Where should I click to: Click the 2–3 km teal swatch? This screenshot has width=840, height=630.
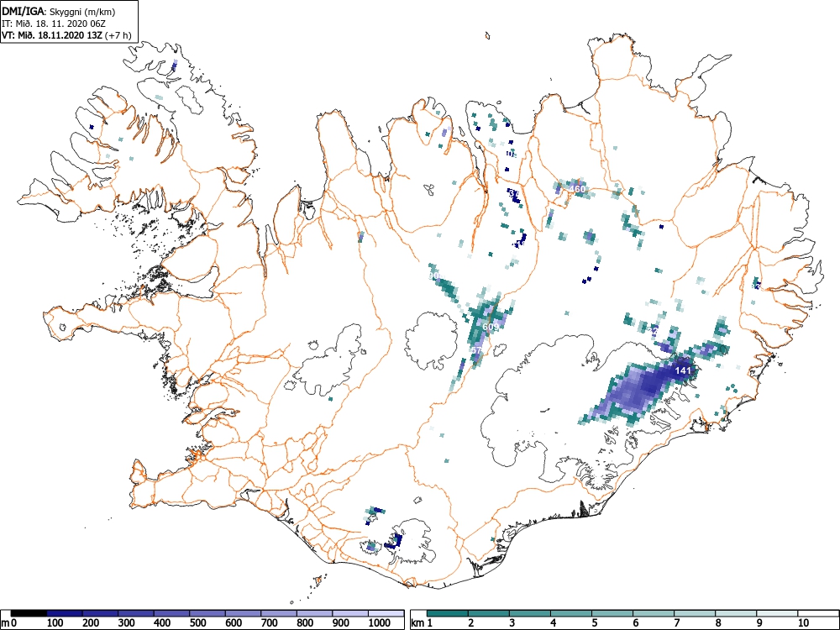489,613
